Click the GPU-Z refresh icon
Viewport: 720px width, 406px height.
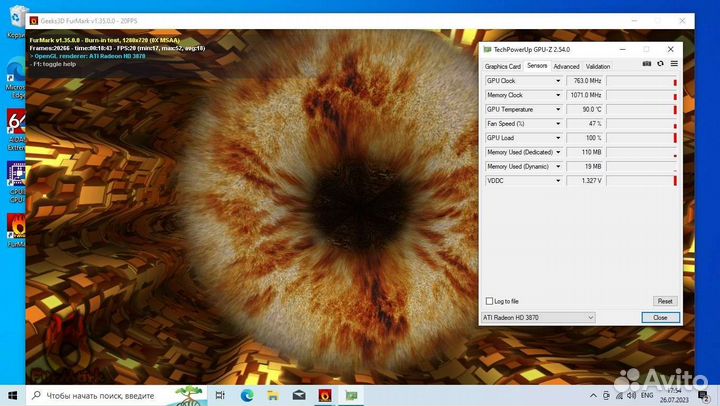[x=660, y=64]
